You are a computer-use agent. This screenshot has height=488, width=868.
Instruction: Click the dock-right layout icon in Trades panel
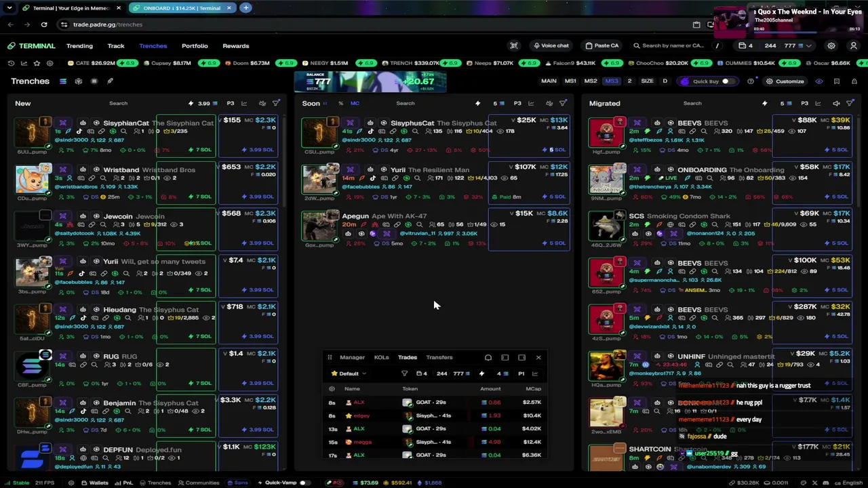521,358
